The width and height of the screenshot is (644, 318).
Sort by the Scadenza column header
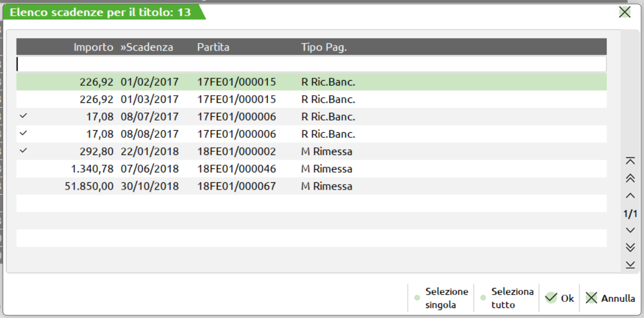pyautogui.click(x=147, y=47)
